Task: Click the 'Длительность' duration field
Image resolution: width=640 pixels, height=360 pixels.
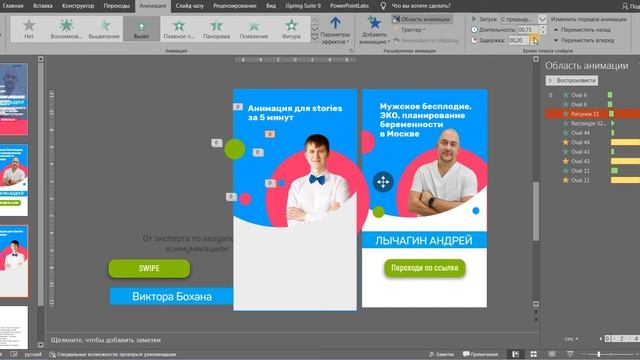Action: pos(528,30)
